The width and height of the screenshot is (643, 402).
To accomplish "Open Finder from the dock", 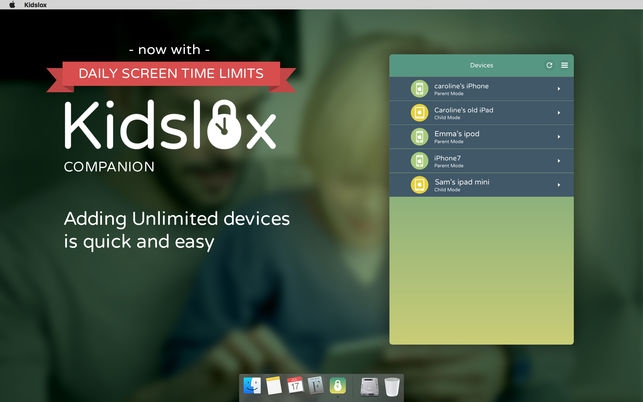I will click(252, 386).
